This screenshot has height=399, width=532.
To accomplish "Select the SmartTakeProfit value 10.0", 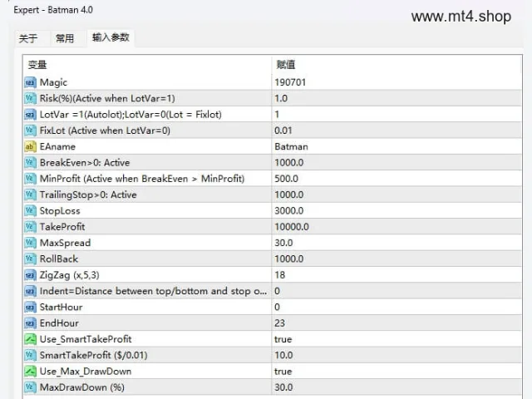I will (283, 356).
